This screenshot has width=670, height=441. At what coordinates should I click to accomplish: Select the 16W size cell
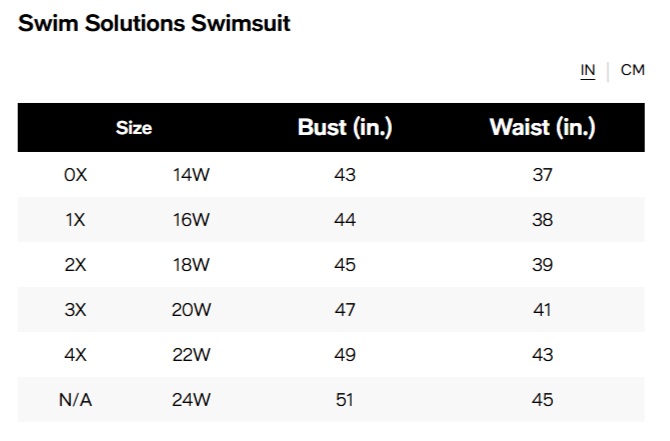pyautogui.click(x=191, y=220)
